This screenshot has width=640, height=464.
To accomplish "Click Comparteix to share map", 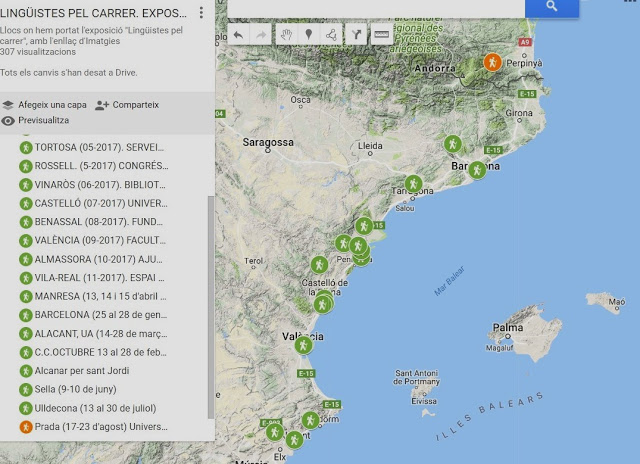I will point(136,105).
